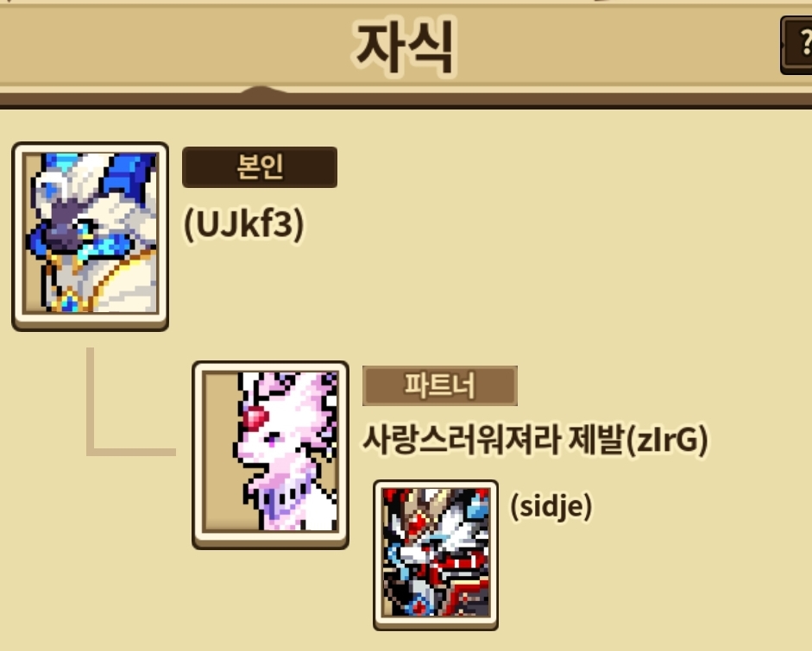The height and width of the screenshot is (651, 812).
Task: Select the (sidje) child name
Action: point(551,505)
